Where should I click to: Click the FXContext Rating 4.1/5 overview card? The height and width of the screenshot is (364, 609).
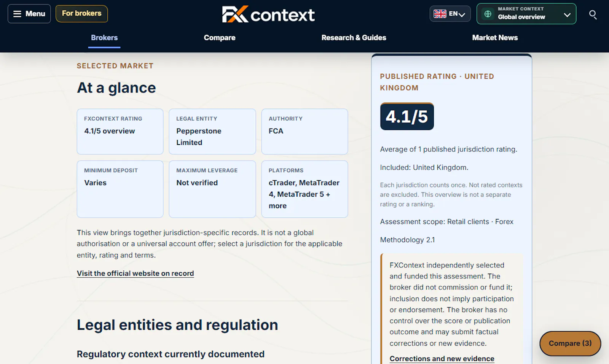point(120,132)
